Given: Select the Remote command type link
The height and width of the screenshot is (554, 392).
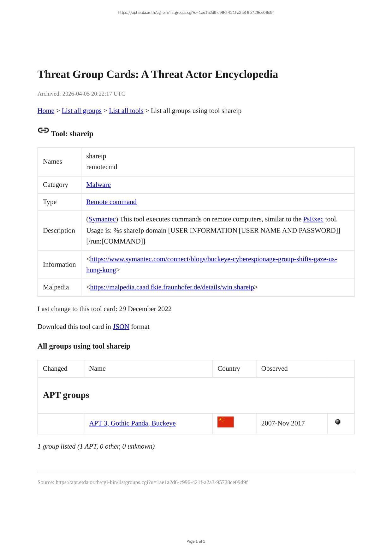Looking at the screenshot, I should 111,202.
